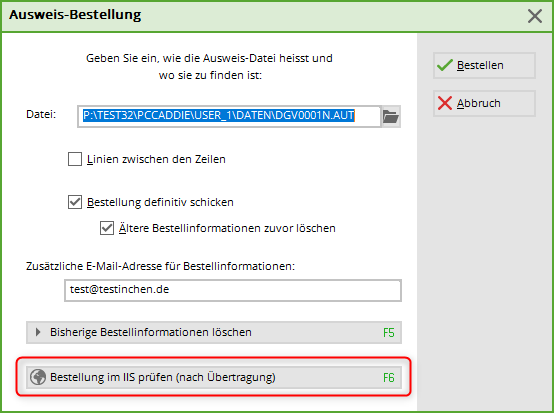Click the Ausweis-Bestellung title bar
Image resolution: width=554 pixels, height=413 pixels.
[x=261, y=16]
